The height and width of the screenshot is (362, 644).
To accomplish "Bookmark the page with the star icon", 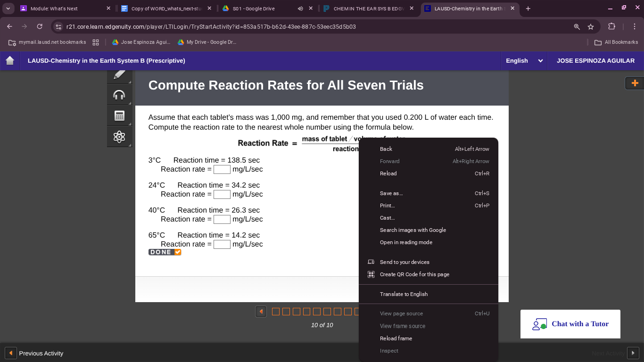I will pyautogui.click(x=591, y=27).
